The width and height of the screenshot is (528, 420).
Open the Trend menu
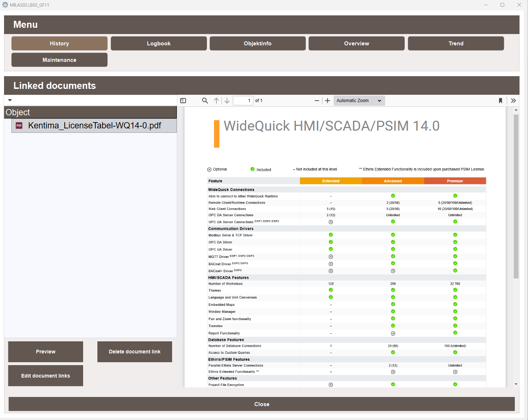click(456, 43)
